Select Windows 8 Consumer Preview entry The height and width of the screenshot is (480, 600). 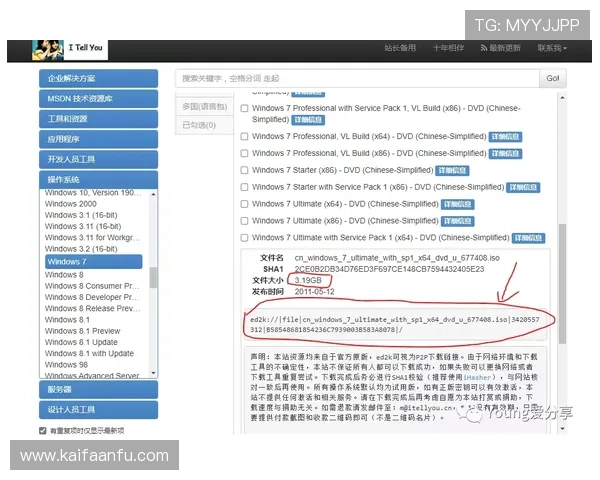click(92, 286)
